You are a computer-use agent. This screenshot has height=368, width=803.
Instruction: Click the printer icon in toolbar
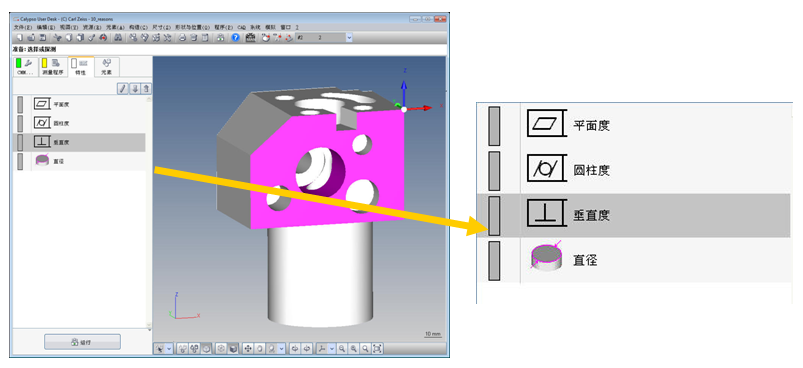click(182, 37)
